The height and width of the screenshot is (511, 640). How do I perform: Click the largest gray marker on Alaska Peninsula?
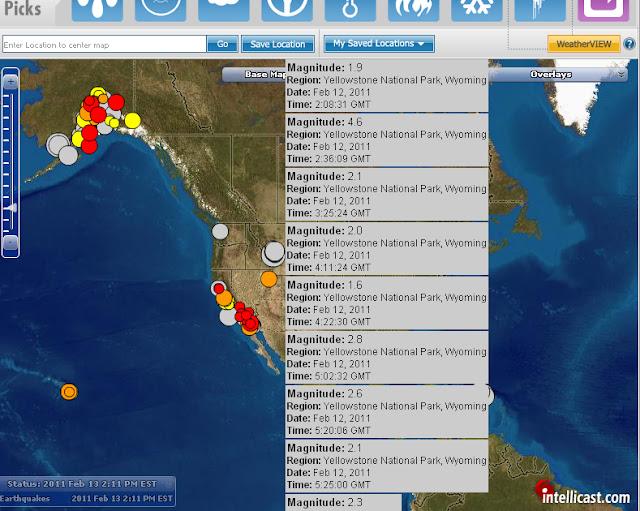[x=58, y=144]
